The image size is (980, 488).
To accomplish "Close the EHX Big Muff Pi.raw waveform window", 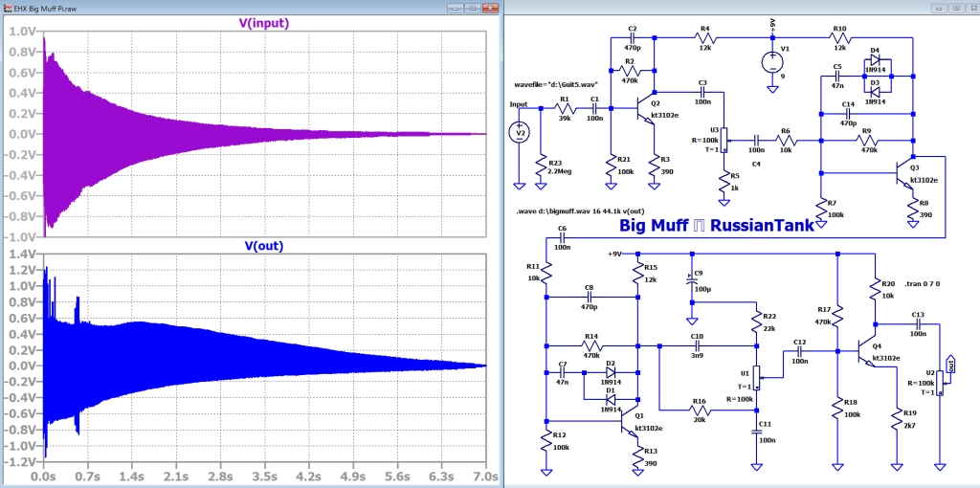I will pos(489,8).
